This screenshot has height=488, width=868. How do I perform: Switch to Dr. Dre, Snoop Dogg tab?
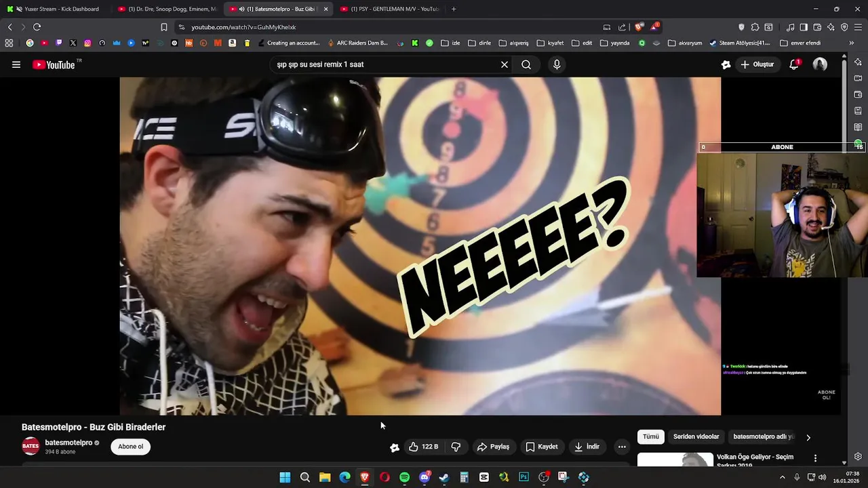coord(167,9)
